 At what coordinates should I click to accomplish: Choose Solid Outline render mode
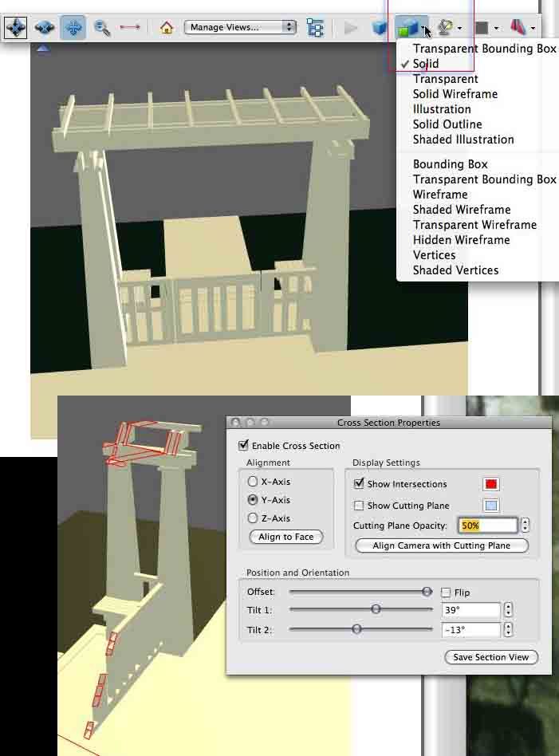click(x=447, y=124)
